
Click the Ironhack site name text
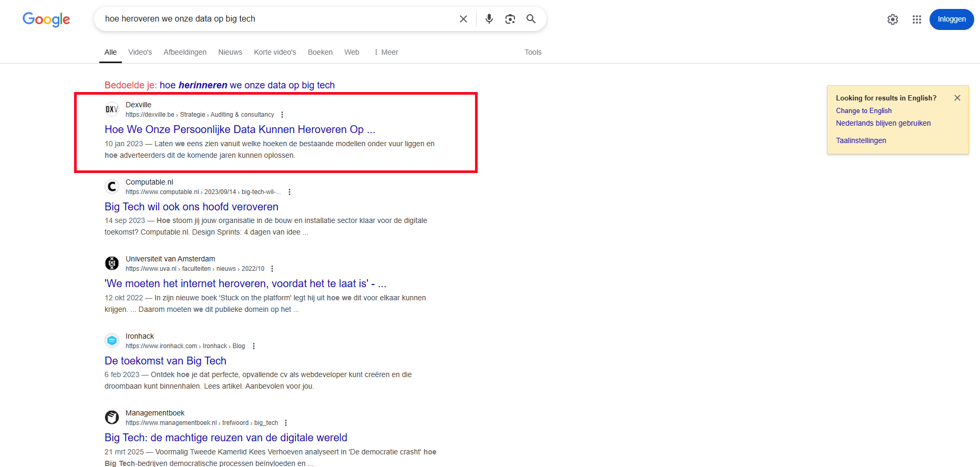tap(140, 336)
